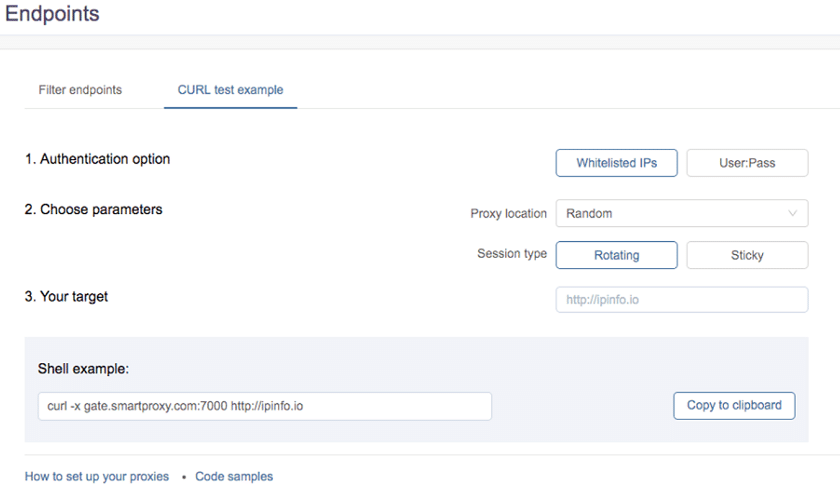840x487 pixels.
Task: Select User:Pass authentication option
Action: click(x=747, y=163)
